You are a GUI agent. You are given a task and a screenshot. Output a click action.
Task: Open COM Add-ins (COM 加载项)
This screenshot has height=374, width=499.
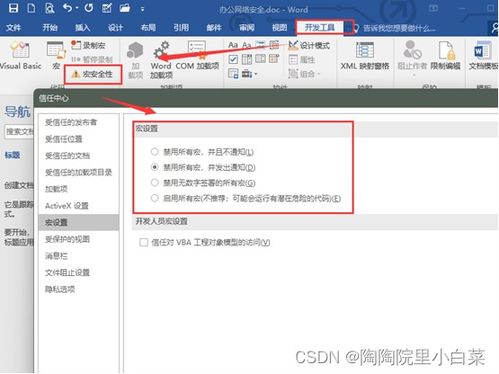pyautogui.click(x=197, y=56)
